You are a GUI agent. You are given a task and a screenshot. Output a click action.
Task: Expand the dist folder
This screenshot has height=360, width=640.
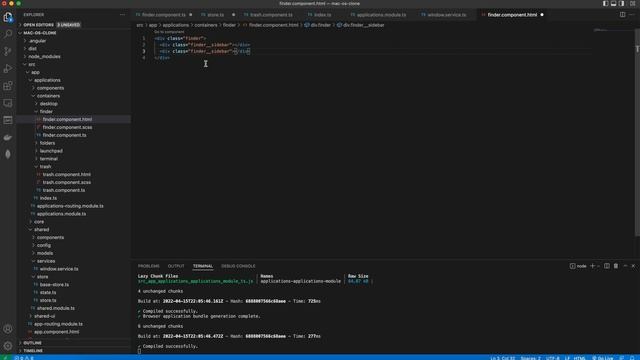(x=33, y=49)
